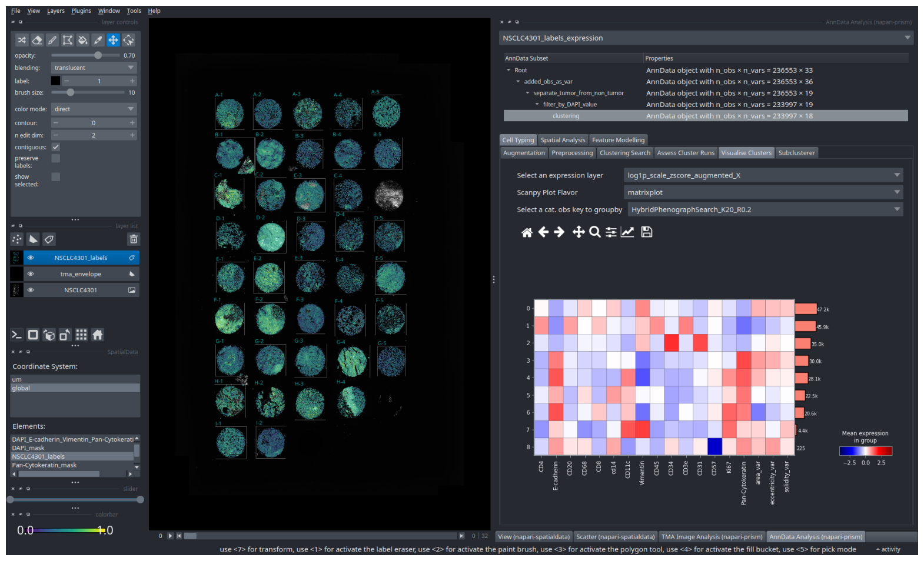Enable preserve labels checkbox

tap(56, 158)
